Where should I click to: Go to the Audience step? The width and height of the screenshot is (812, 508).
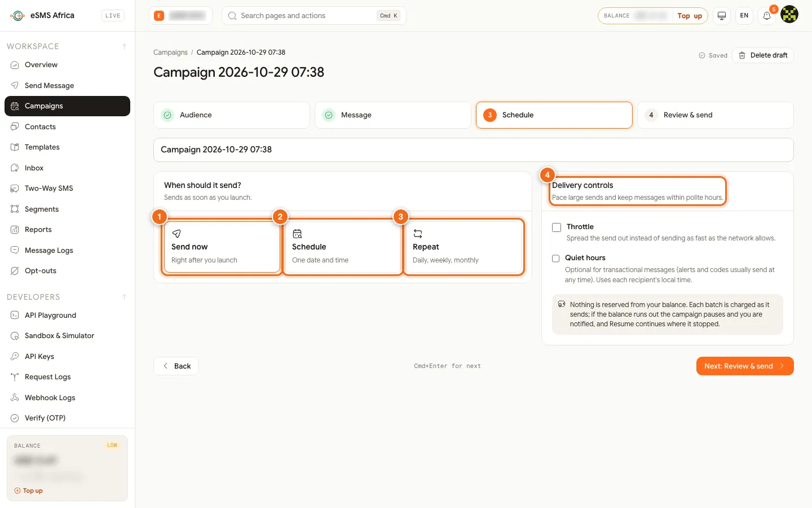point(232,115)
